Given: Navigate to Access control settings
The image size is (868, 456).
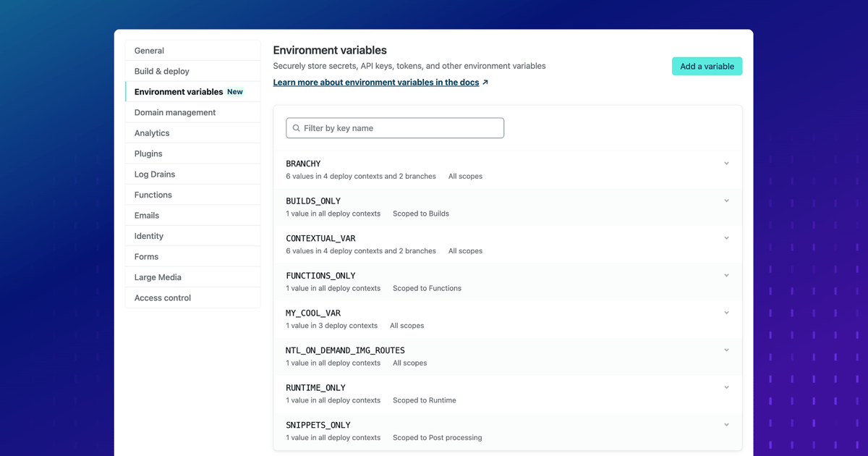Looking at the screenshot, I should pos(162,297).
